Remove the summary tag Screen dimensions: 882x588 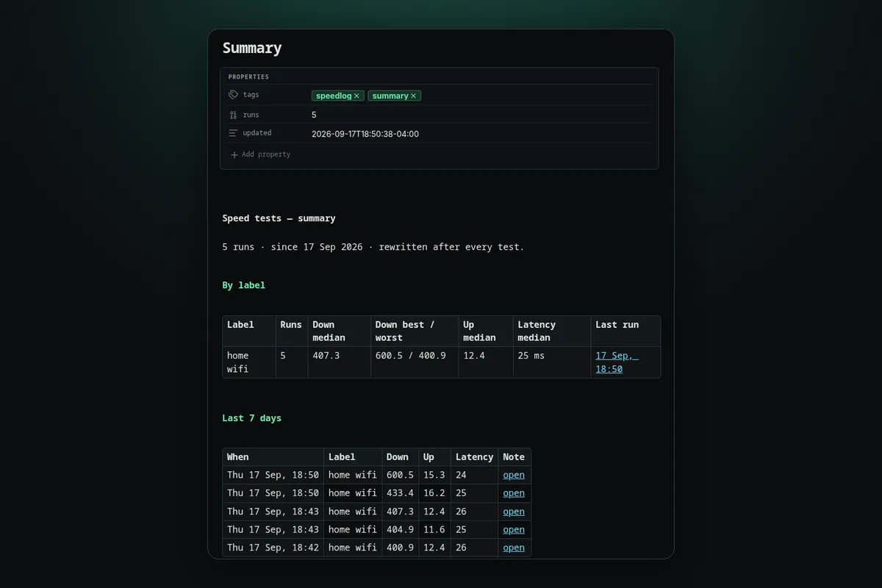click(413, 96)
